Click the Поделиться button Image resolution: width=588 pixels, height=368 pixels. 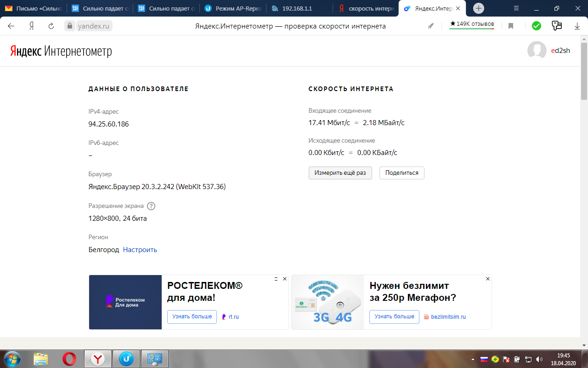coord(402,173)
